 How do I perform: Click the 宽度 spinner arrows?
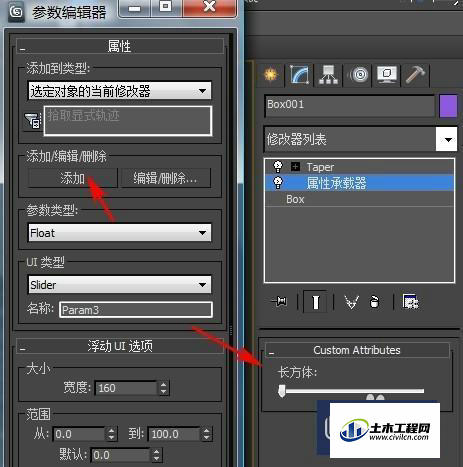163,388
